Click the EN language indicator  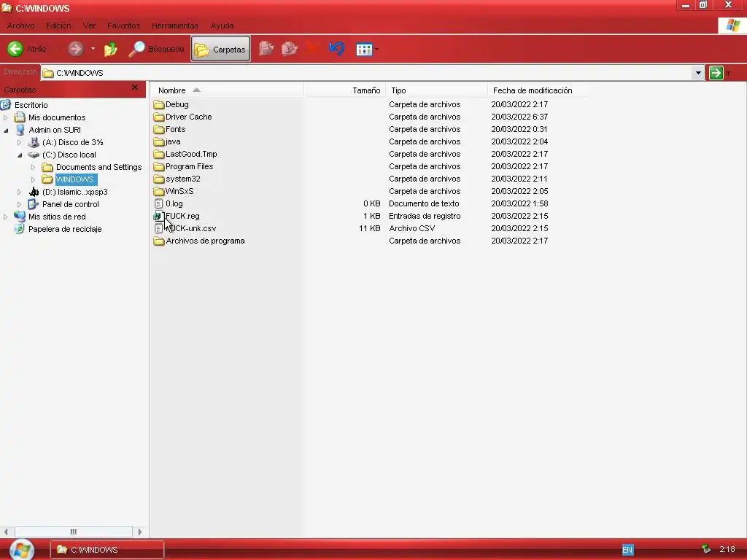click(x=627, y=550)
